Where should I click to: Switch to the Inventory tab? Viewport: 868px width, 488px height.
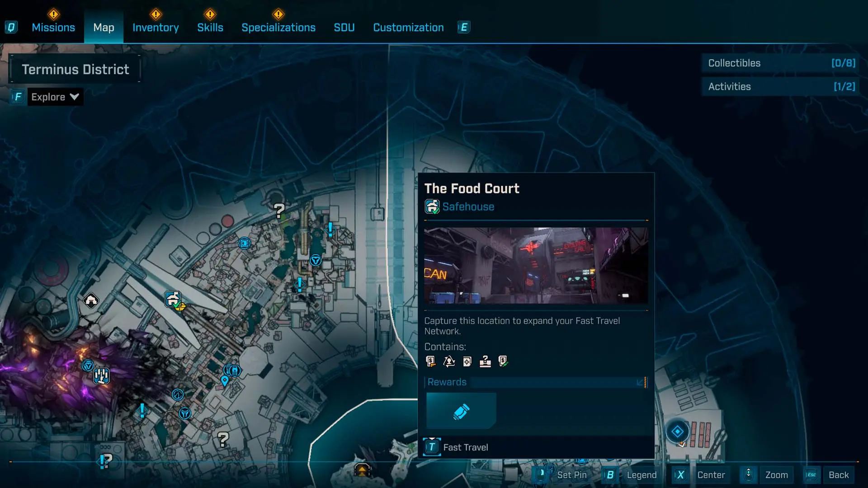coord(156,28)
